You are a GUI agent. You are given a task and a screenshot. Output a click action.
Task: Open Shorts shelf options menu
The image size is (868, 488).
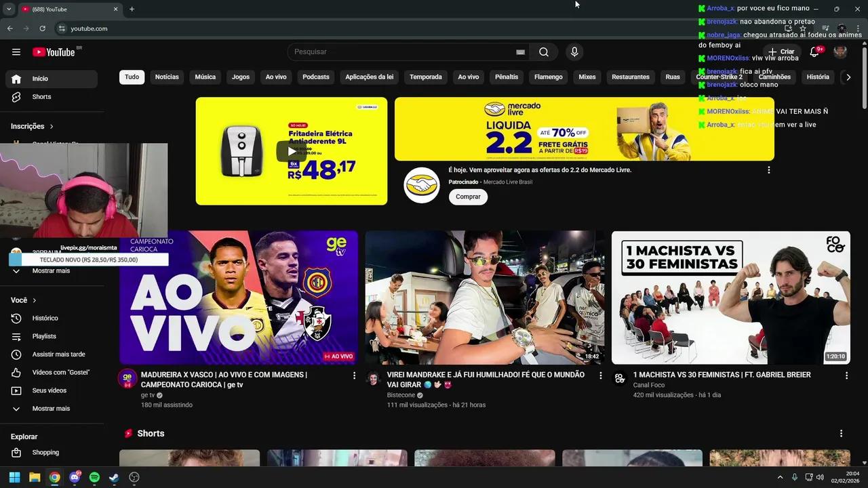click(841, 434)
